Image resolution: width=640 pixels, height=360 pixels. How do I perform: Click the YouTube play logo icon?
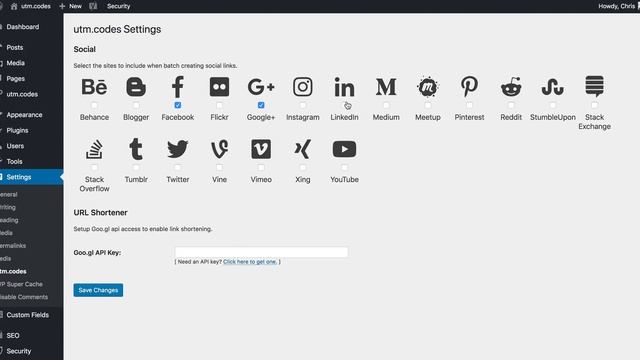pos(344,149)
